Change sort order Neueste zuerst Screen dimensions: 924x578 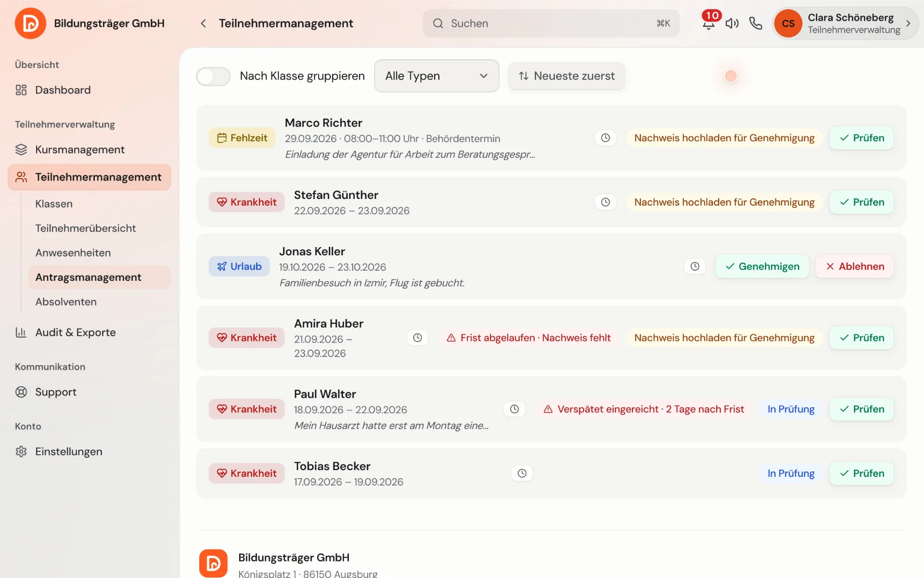click(x=566, y=76)
